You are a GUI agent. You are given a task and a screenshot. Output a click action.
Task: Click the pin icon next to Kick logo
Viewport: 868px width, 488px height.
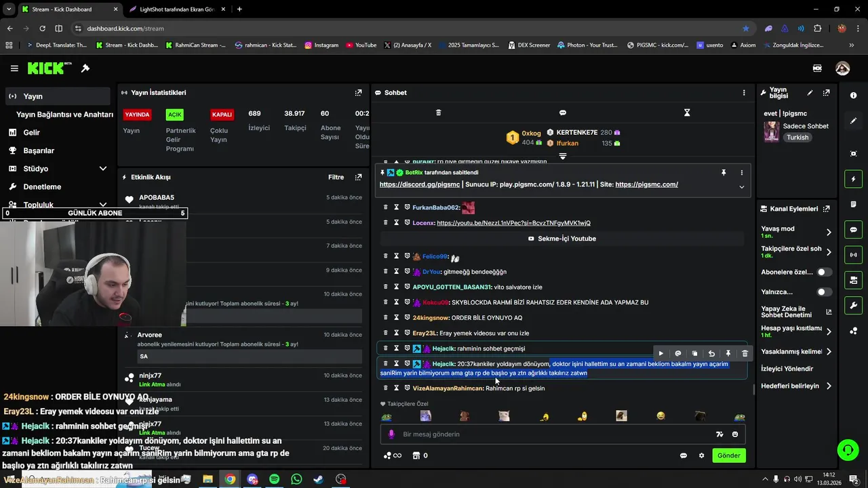85,68
